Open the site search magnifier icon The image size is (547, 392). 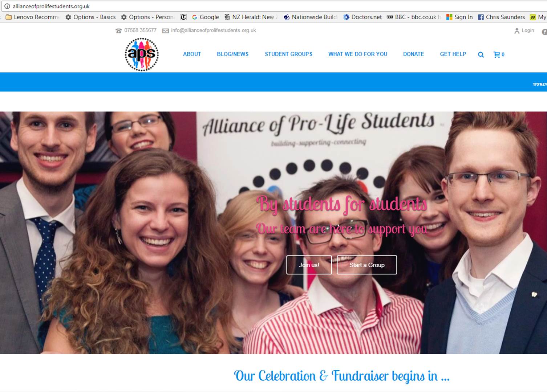[x=481, y=55]
